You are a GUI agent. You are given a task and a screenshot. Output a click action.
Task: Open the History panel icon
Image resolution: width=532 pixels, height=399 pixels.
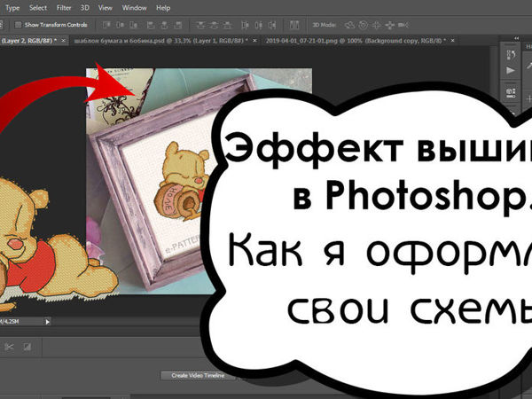point(511,54)
